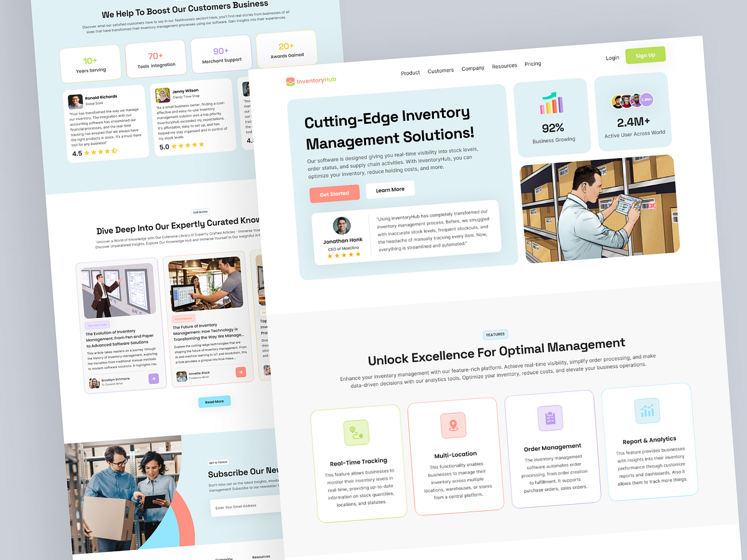Viewport: 747px width, 560px height.
Task: Click the Login link
Action: point(613,58)
